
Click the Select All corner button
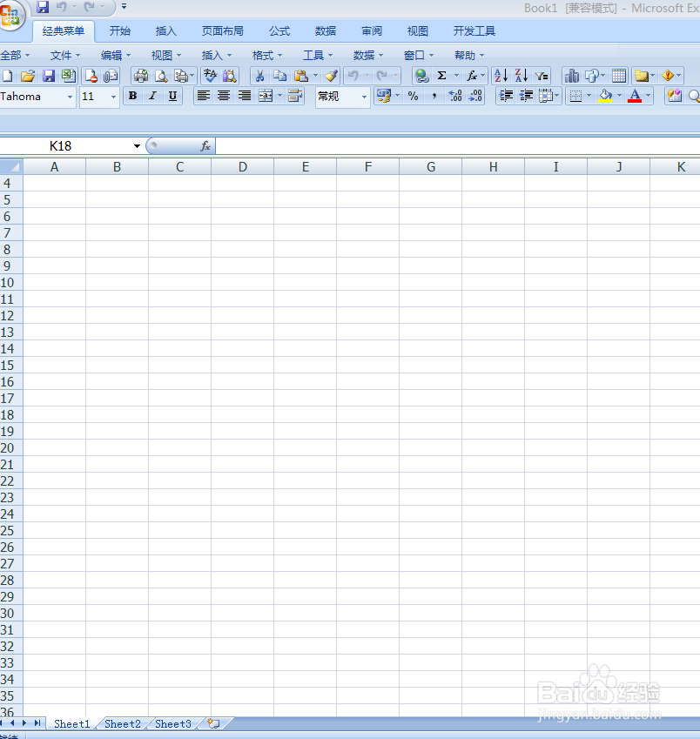11,167
